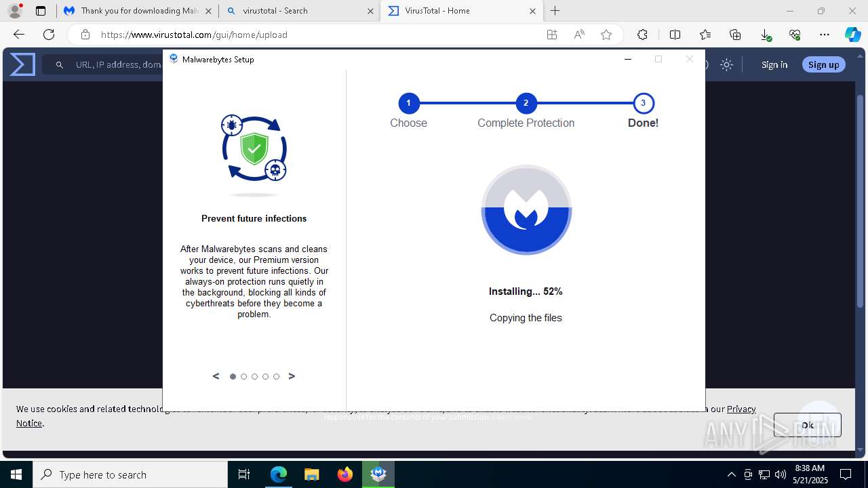Click the Copying the files status text
Screen dimensions: 868x488
(526, 318)
